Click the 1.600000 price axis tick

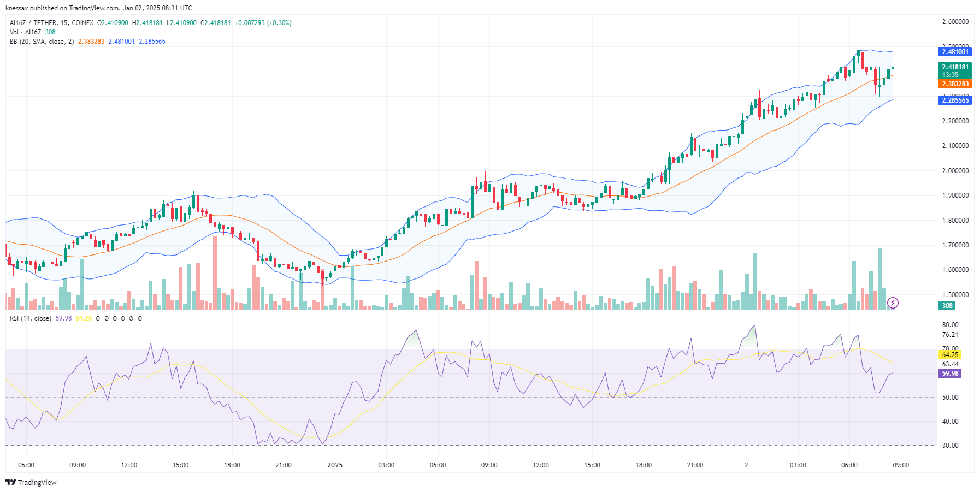tap(955, 270)
